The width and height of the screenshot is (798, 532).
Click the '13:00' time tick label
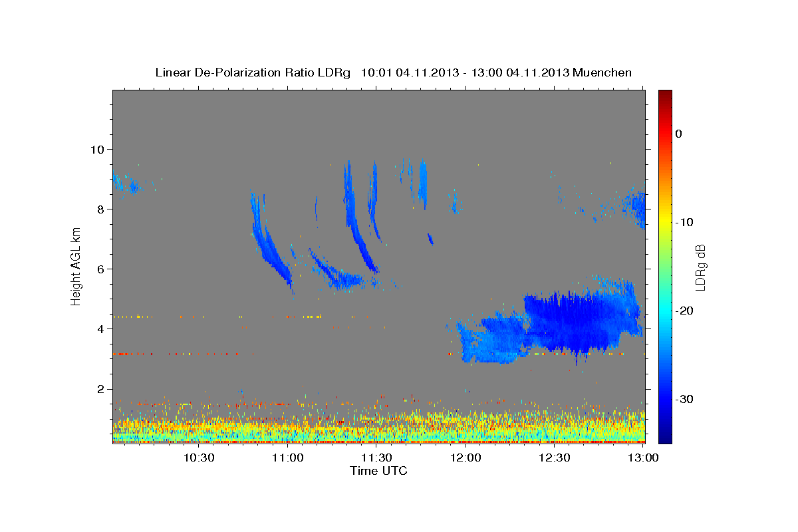point(642,458)
